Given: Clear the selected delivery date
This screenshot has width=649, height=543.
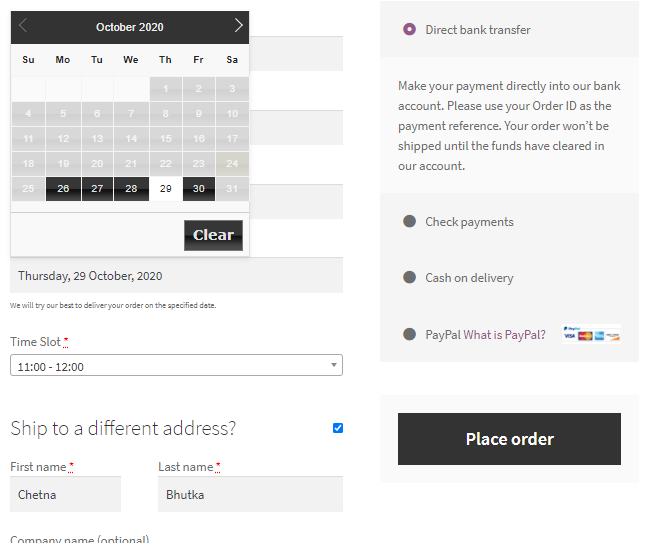Looking at the screenshot, I should 213,235.
